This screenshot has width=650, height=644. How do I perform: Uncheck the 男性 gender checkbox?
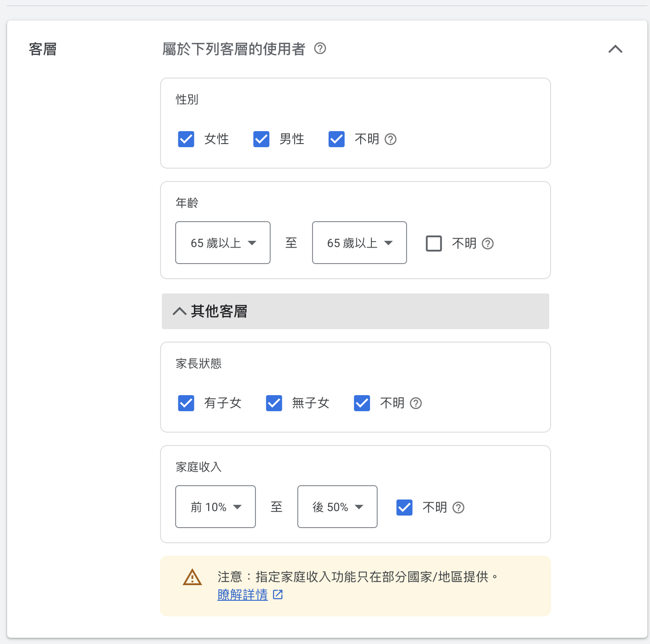click(x=261, y=139)
